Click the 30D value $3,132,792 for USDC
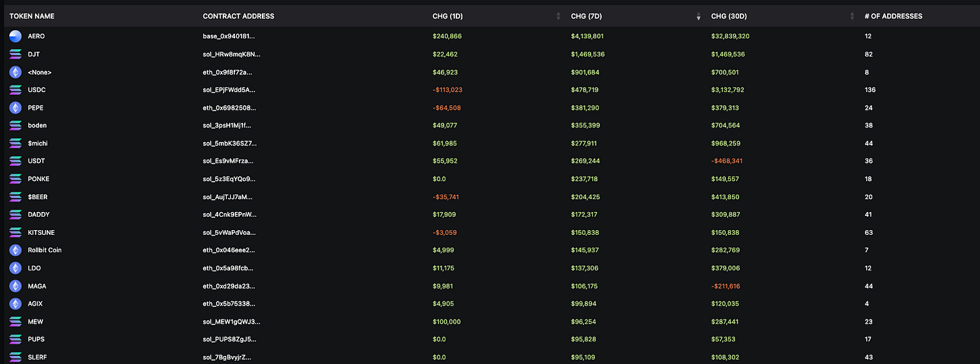The width and height of the screenshot is (980, 364). tap(727, 89)
